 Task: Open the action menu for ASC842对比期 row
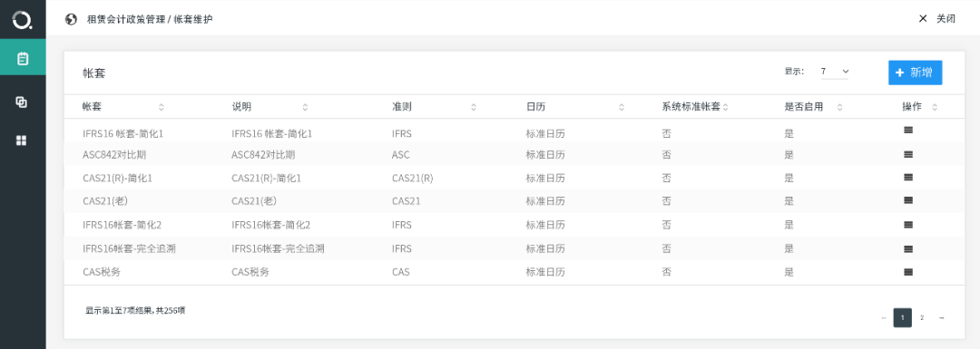tap(908, 153)
